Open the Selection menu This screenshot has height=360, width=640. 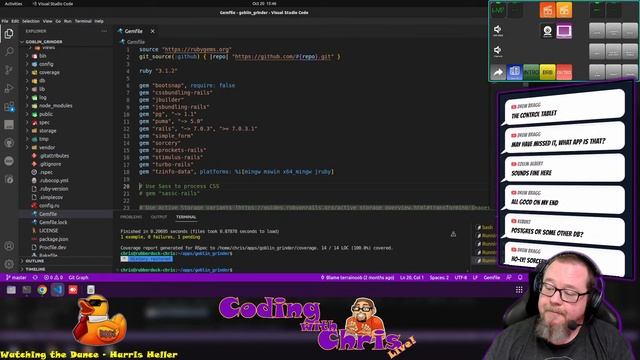point(31,21)
